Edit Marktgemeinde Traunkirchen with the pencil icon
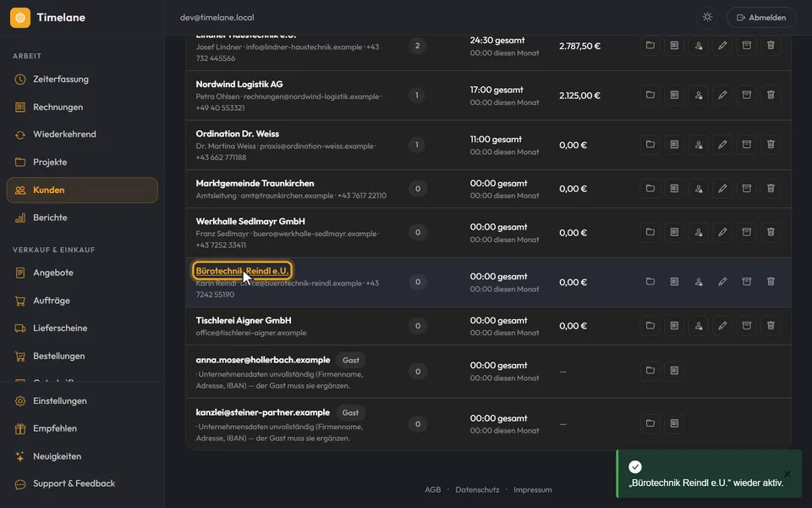The image size is (812, 508). (x=722, y=189)
